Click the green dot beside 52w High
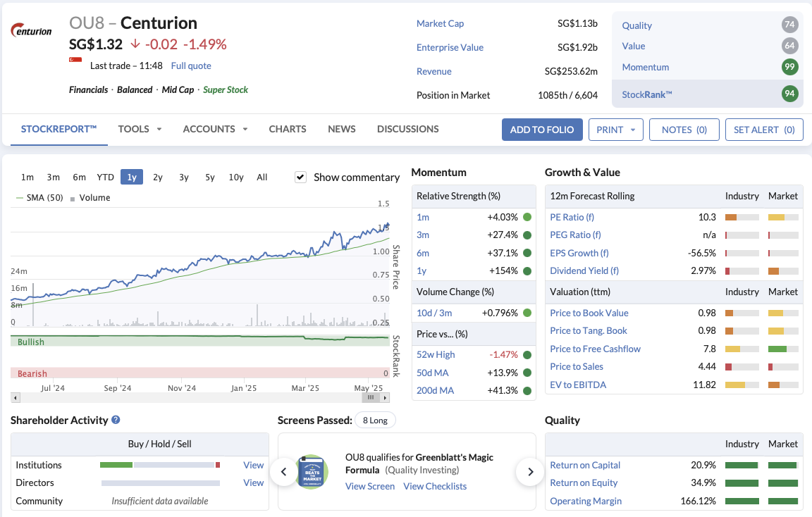812x517 pixels. coord(527,354)
